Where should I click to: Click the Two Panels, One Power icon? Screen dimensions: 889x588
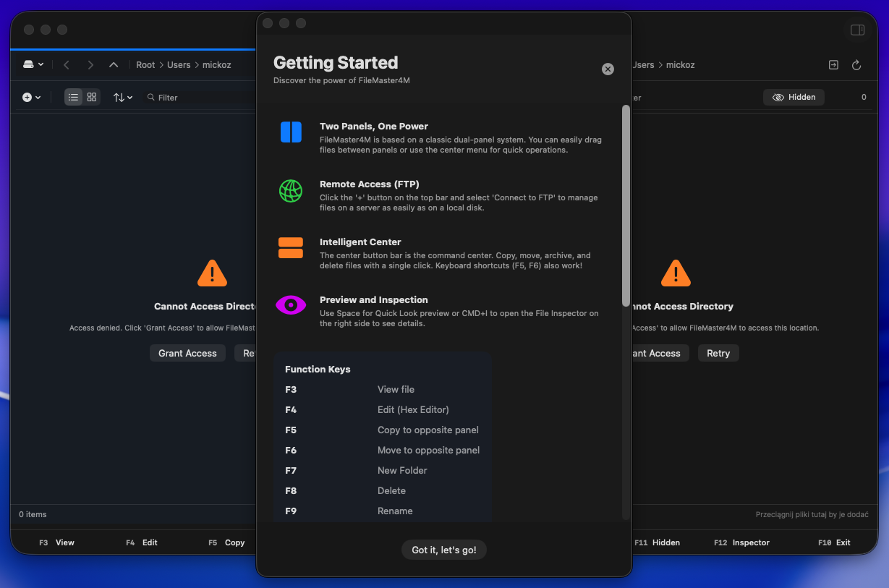[x=291, y=132]
